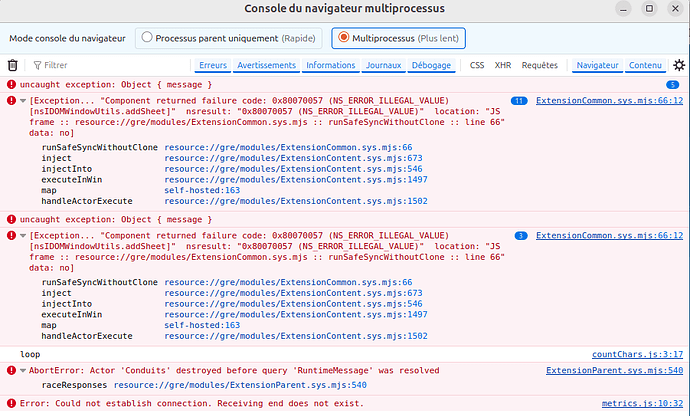Click the repeat badge showing 3
The image size is (690, 416).
pyautogui.click(x=521, y=236)
